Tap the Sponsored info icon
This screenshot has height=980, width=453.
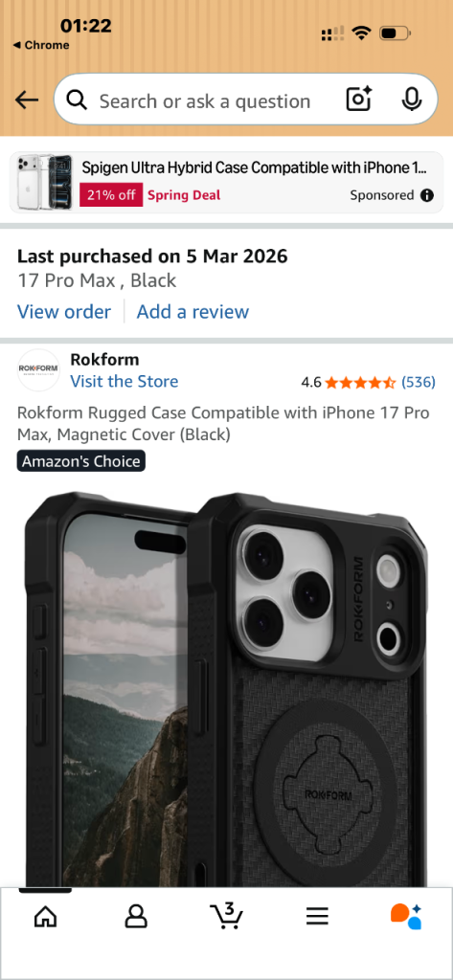(427, 195)
